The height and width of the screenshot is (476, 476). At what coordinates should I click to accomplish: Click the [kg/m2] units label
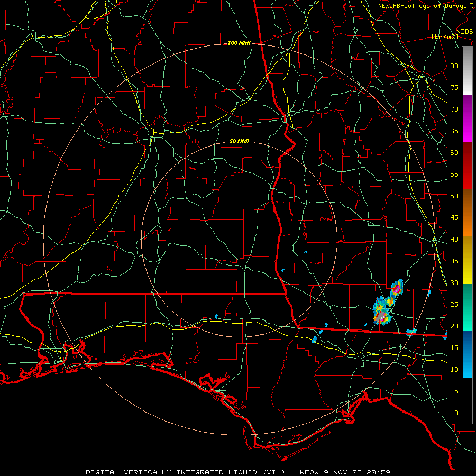click(x=445, y=37)
